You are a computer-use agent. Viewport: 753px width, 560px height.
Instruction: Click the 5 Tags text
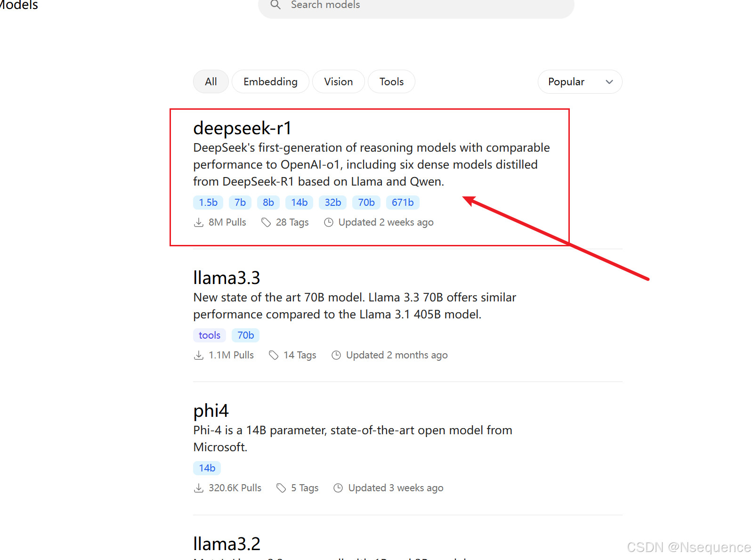(x=305, y=488)
